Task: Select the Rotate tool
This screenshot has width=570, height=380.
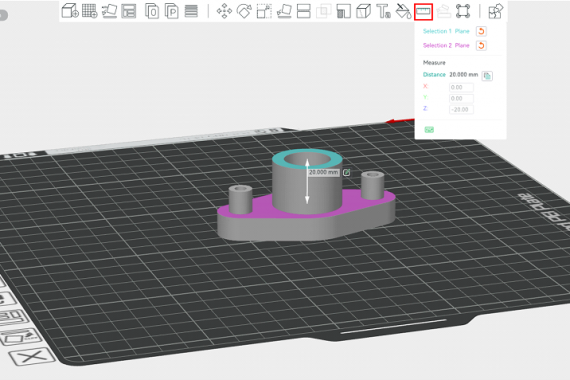Action: [244, 11]
